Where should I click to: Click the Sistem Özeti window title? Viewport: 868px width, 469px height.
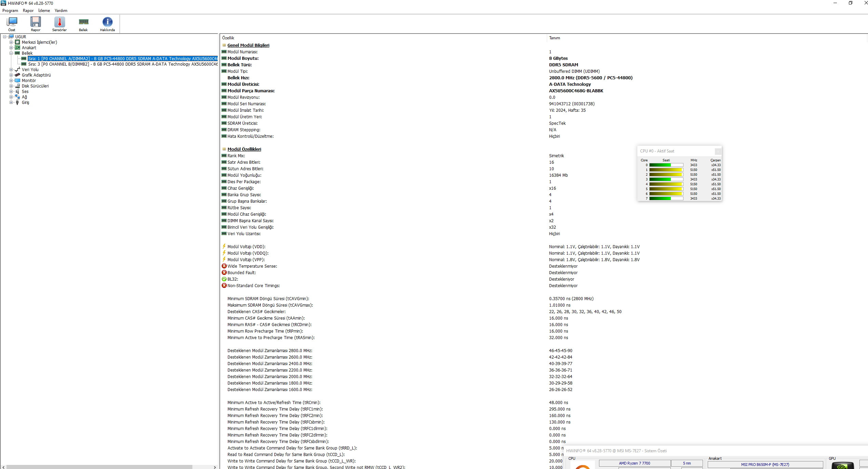coord(616,451)
